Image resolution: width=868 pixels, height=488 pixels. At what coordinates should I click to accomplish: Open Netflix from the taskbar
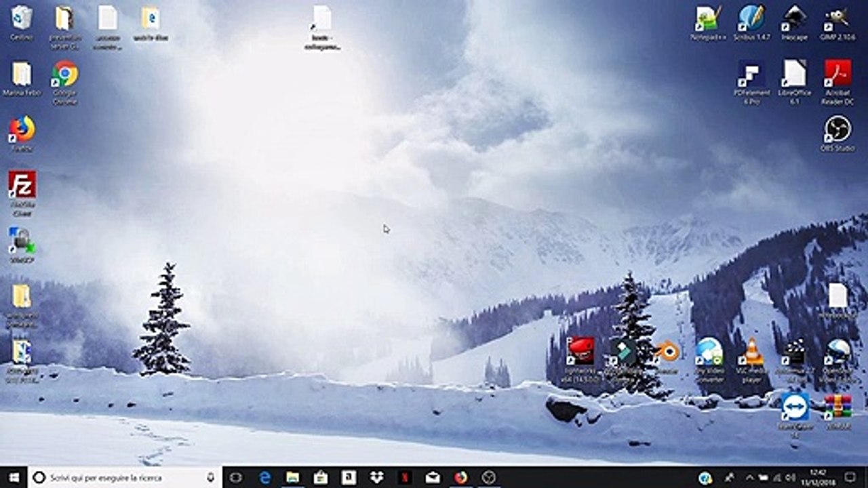[405, 478]
